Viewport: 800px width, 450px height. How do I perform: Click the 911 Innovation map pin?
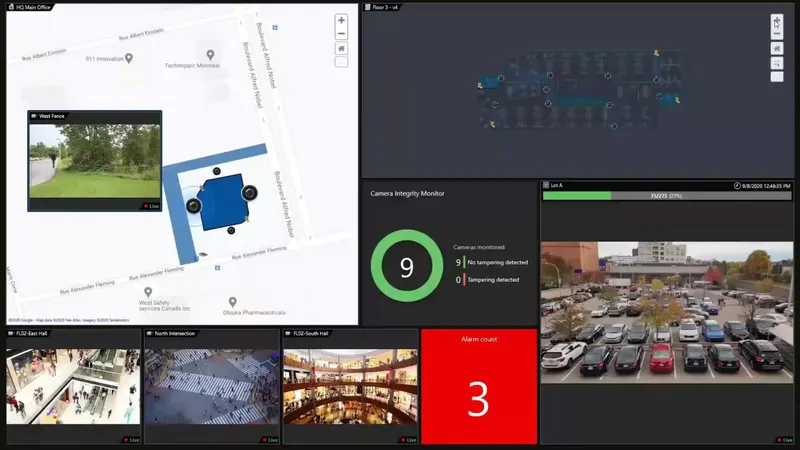[x=129, y=58]
